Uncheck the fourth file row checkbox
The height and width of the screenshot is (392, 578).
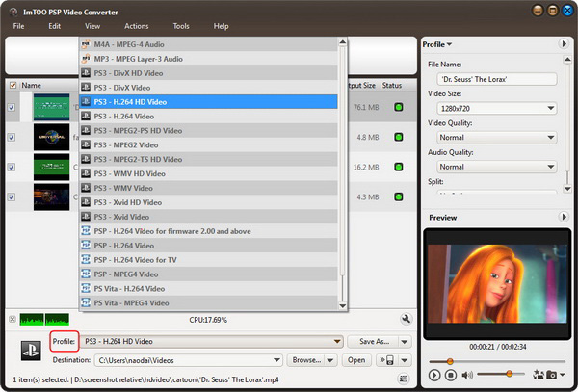click(x=12, y=196)
